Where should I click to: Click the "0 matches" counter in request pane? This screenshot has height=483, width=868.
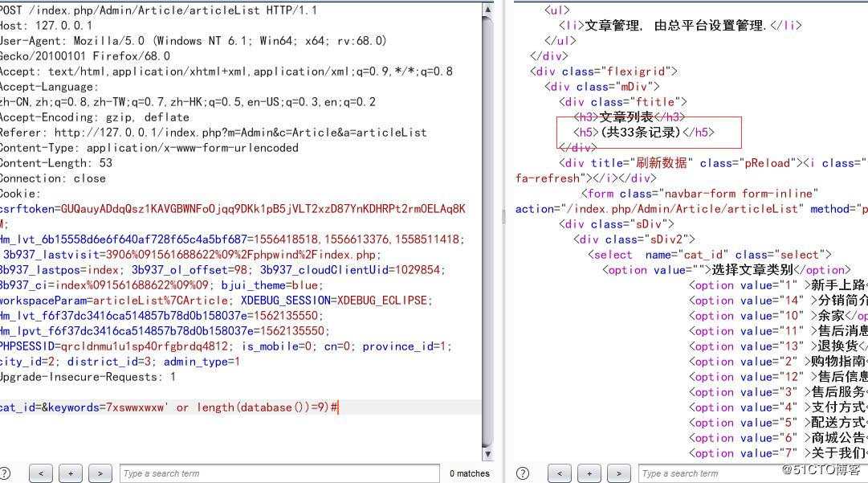click(470, 473)
